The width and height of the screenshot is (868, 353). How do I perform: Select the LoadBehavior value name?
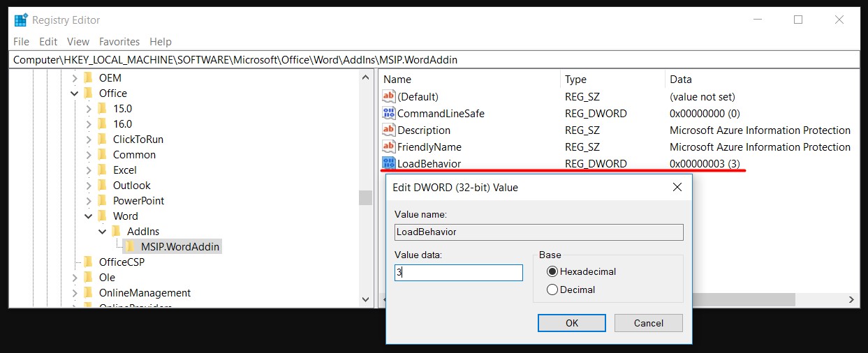pos(429,164)
